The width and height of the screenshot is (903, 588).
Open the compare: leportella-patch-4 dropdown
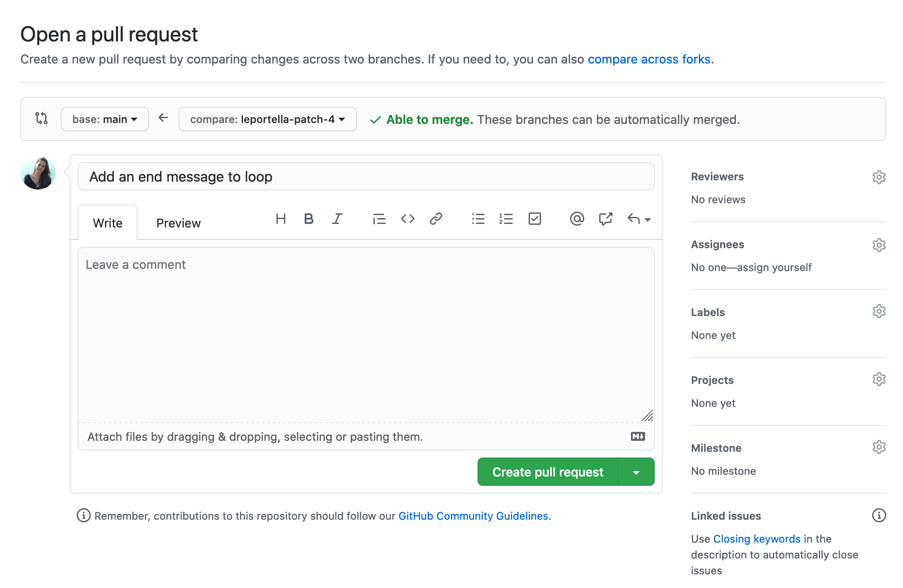pyautogui.click(x=267, y=119)
